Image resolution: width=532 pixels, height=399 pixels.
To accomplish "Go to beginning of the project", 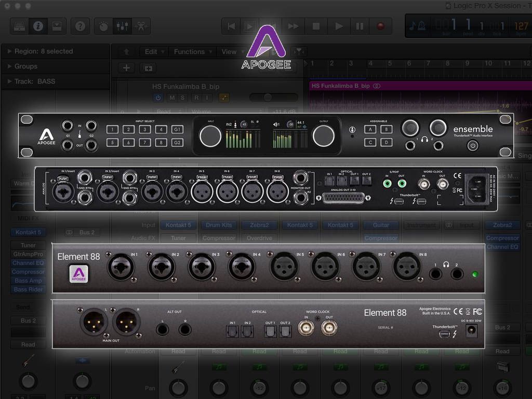I will 231,26.
